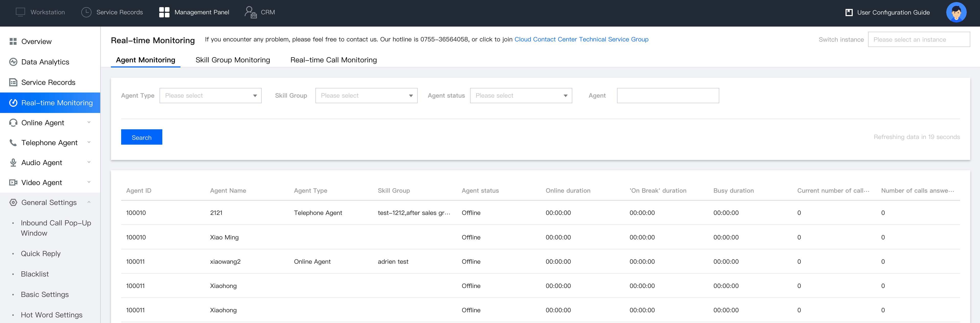The width and height of the screenshot is (980, 323).
Task: Switch to Real-time Call Monitoring tab
Action: (x=333, y=60)
